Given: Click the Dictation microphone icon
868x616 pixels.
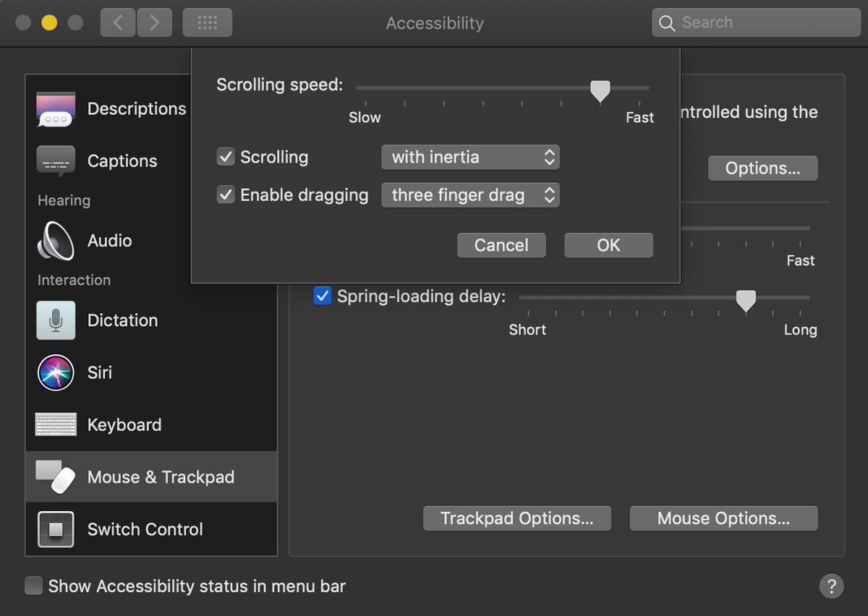Looking at the screenshot, I should pyautogui.click(x=56, y=320).
